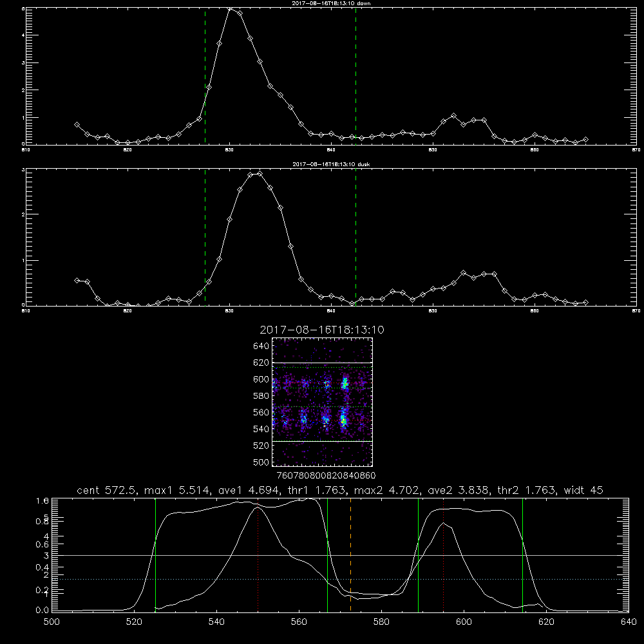Click the x-axis label 540 of bottom plot
The image size is (644, 644).
[216, 622]
